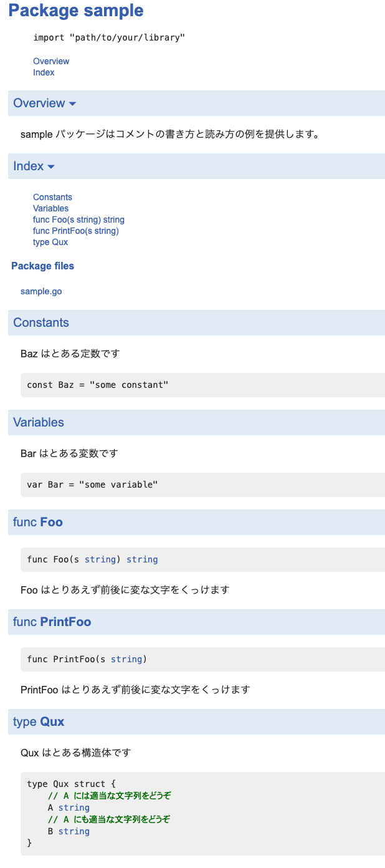The width and height of the screenshot is (385, 868).
Task: Go to Variables in the index
Action: pyautogui.click(x=50, y=208)
